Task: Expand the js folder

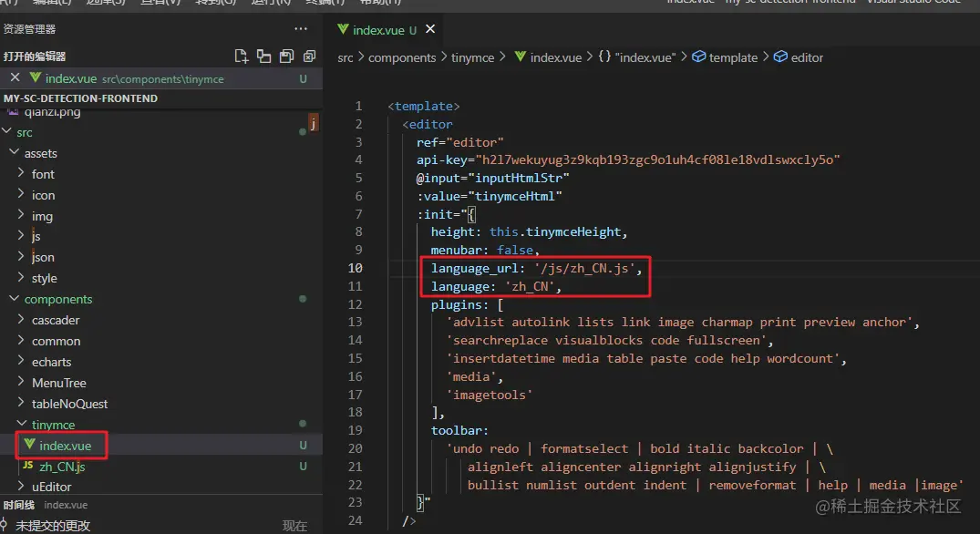Action: 21,235
